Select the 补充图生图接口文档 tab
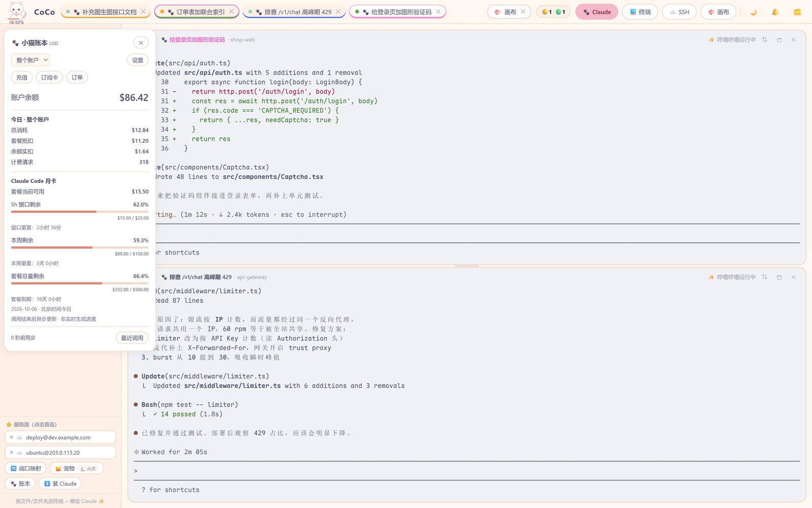Image resolution: width=812 pixels, height=508 pixels. [x=106, y=12]
